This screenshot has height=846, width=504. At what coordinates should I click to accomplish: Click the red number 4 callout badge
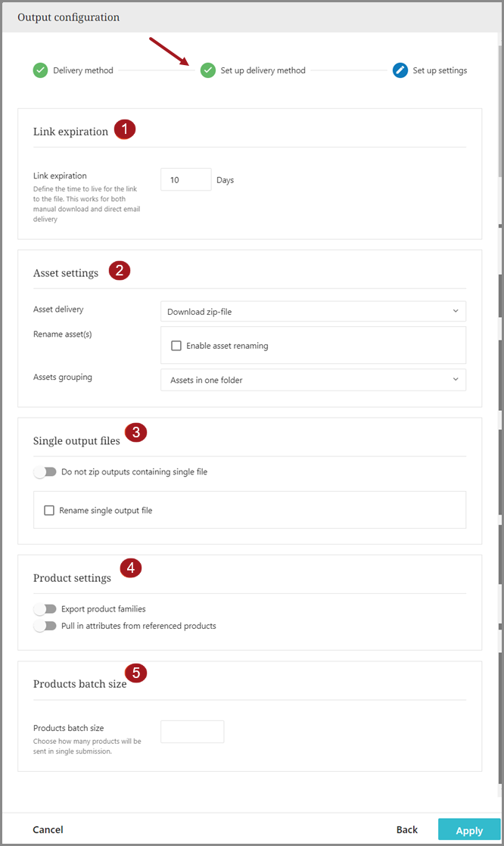point(131,568)
